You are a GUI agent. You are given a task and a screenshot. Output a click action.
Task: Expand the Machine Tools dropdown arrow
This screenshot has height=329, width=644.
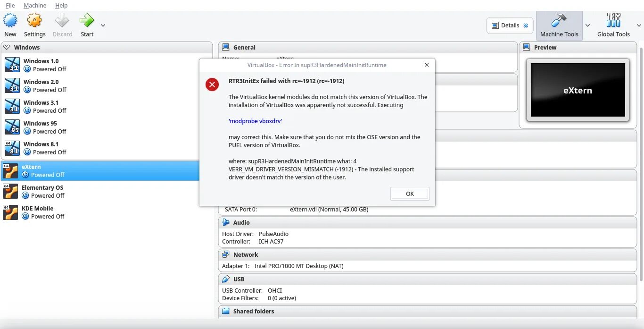(x=587, y=25)
